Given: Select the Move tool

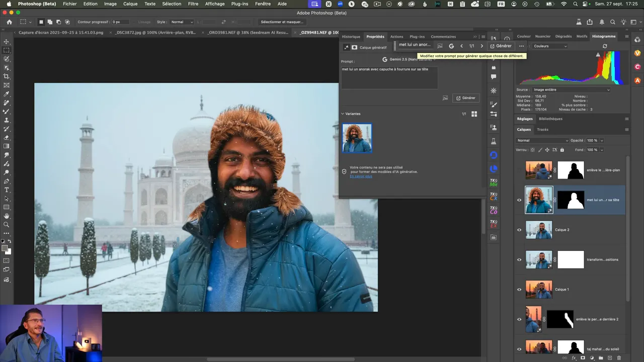Looking at the screenshot, I should 7,42.
